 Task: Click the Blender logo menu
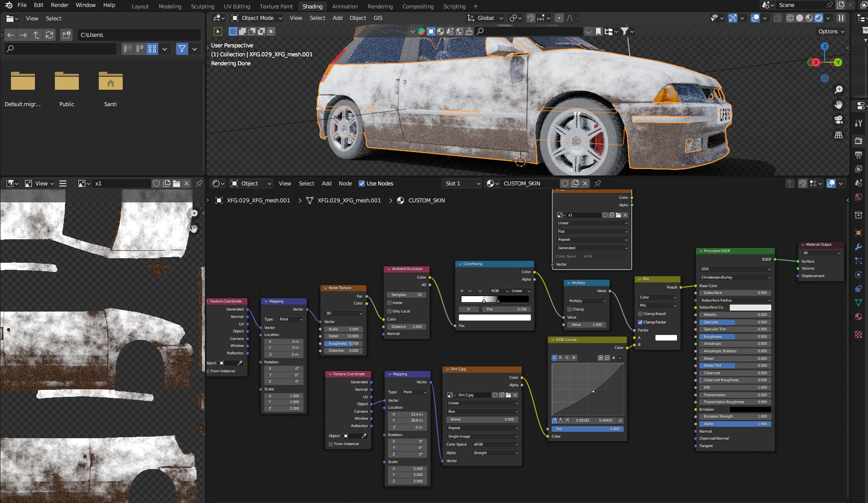click(x=8, y=5)
